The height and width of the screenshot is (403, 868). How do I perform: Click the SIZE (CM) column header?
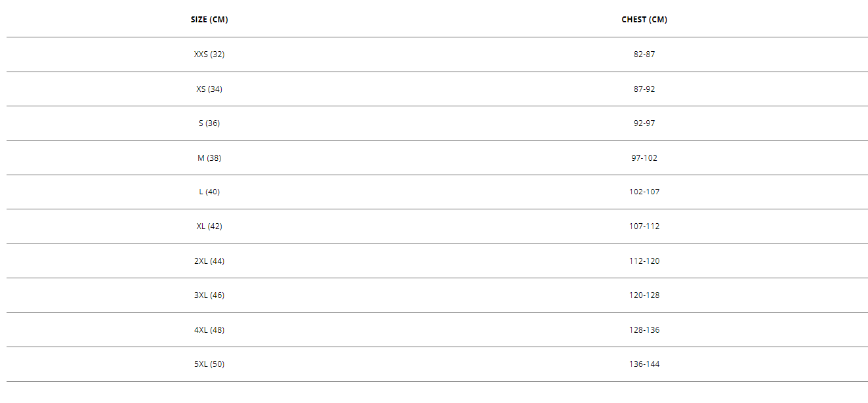point(209,20)
